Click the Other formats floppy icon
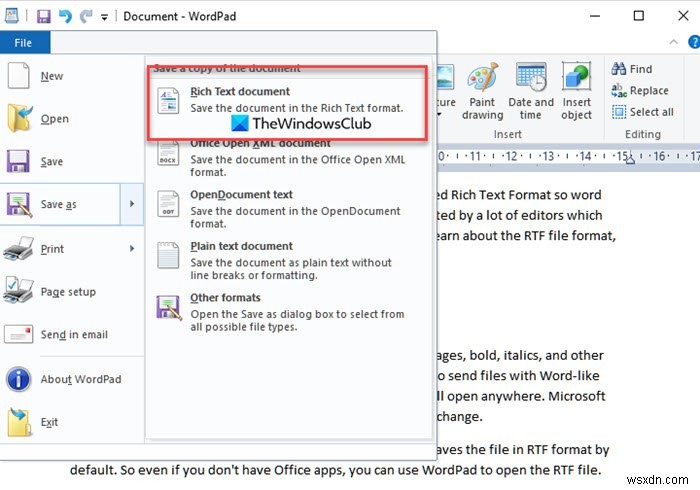Image resolution: width=700 pixels, height=490 pixels. [x=169, y=307]
